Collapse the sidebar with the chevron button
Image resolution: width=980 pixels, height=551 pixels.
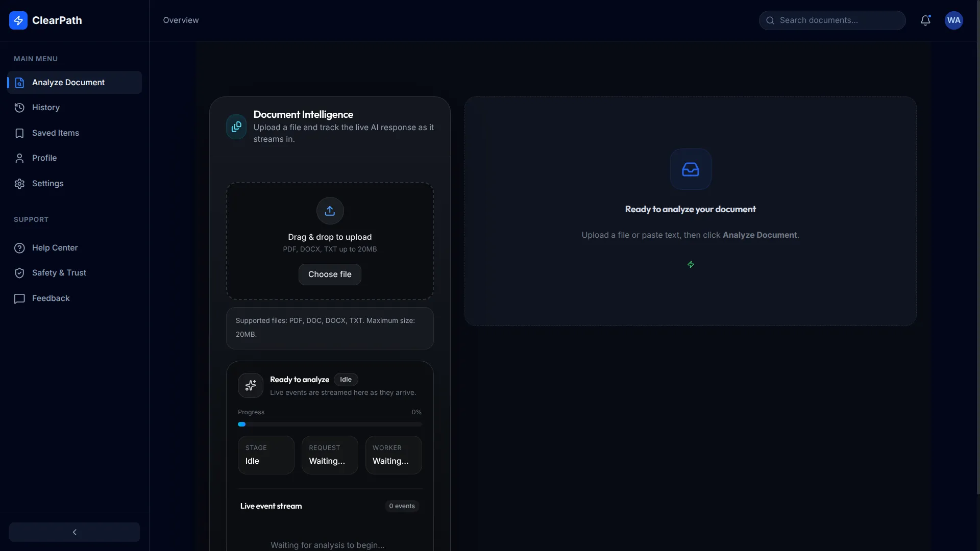click(x=75, y=532)
